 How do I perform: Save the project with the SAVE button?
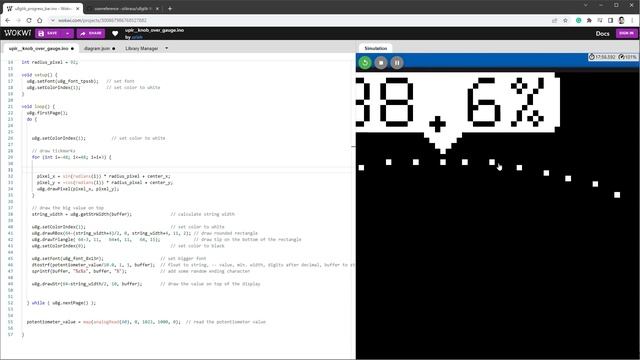(49, 33)
